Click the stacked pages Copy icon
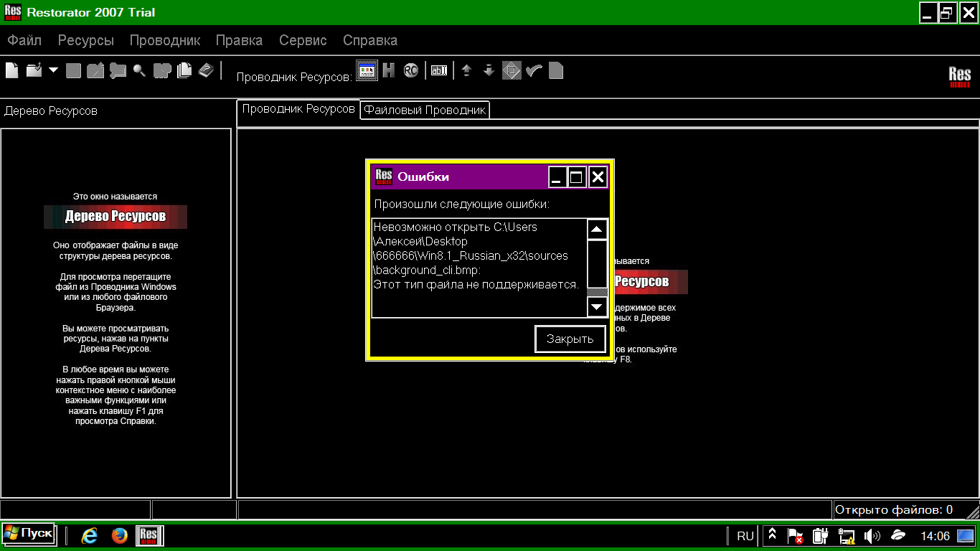This screenshot has height=551, width=980. [x=184, y=70]
